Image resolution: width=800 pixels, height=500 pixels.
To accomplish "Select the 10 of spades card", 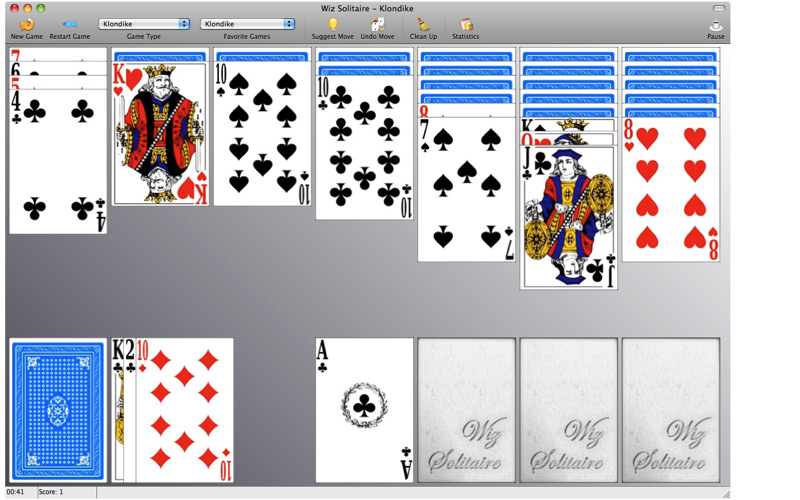I will point(262,134).
